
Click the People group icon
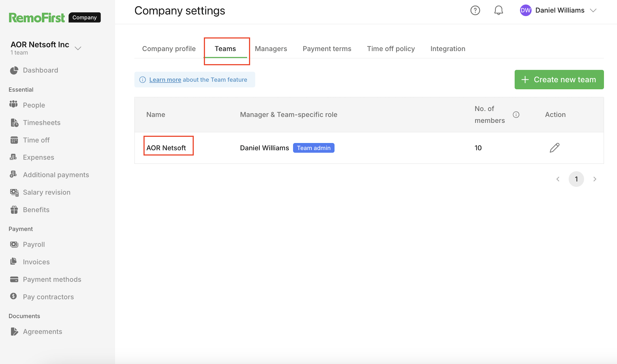pos(14,105)
